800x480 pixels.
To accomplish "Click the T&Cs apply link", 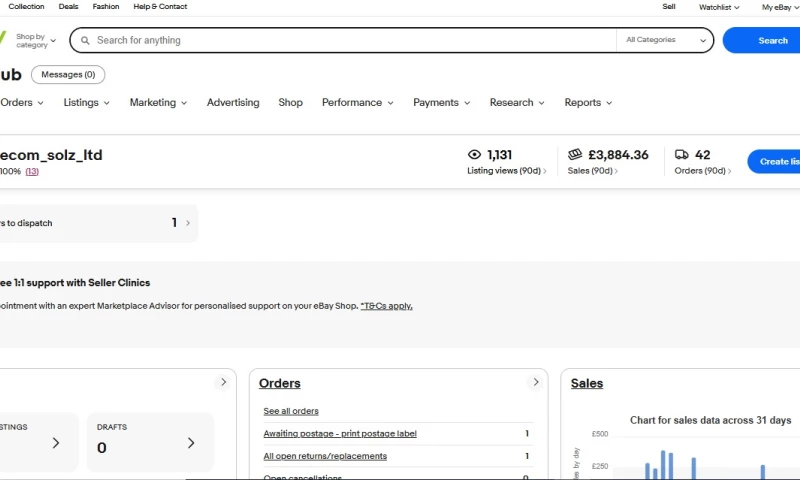I will (386, 306).
